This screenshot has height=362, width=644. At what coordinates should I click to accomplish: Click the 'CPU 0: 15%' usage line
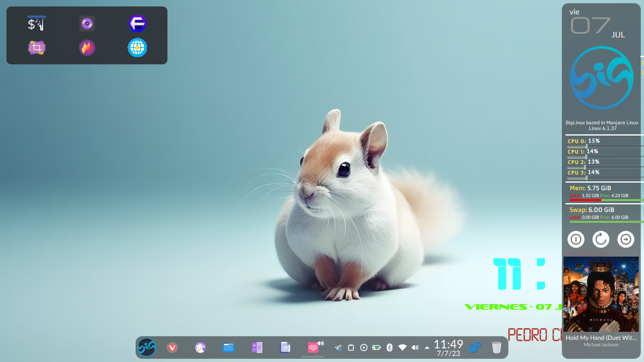coord(584,141)
